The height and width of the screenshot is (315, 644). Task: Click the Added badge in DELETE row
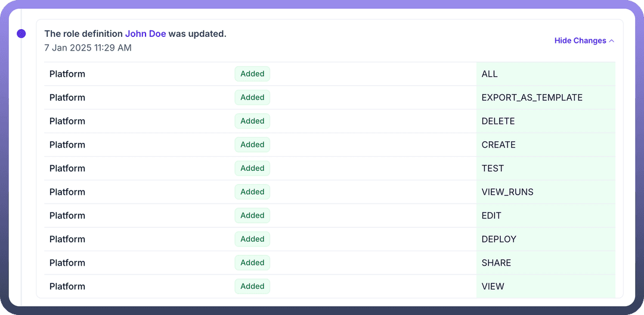[252, 121]
